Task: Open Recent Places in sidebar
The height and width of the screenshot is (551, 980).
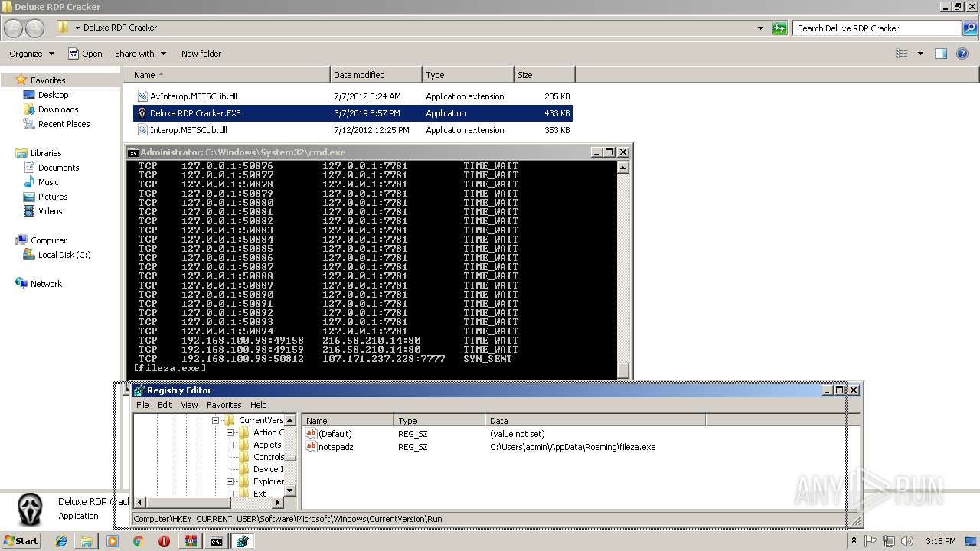Action: [x=64, y=124]
